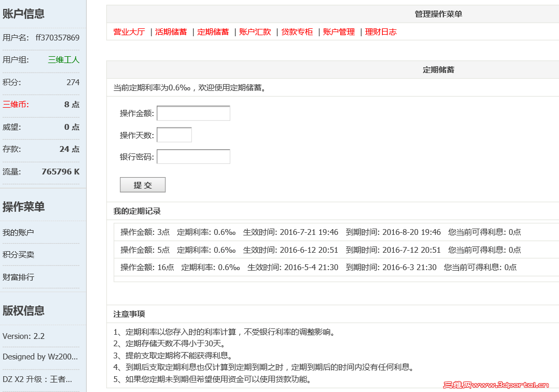This screenshot has width=559, height=392.
Task: Click the 三维币 label in account info
Action: pos(16,105)
